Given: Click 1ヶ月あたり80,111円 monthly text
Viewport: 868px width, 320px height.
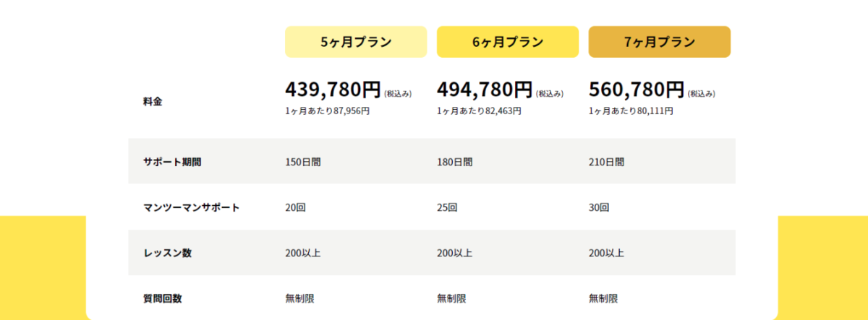Looking at the screenshot, I should 631,111.
